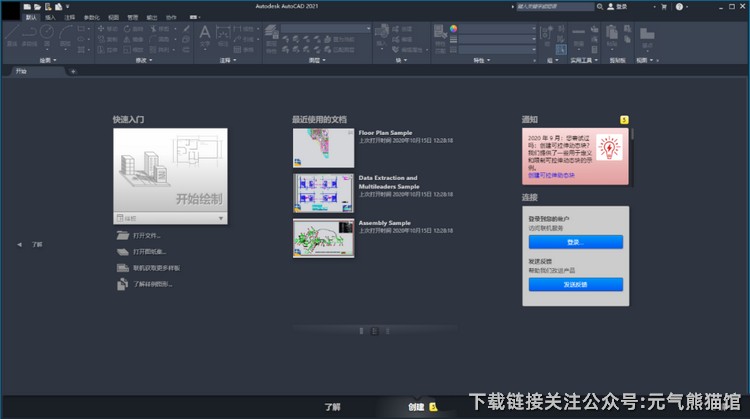Click the folder icon beside 打开文件
Screen dimensions: 750x419
[x=121, y=235]
